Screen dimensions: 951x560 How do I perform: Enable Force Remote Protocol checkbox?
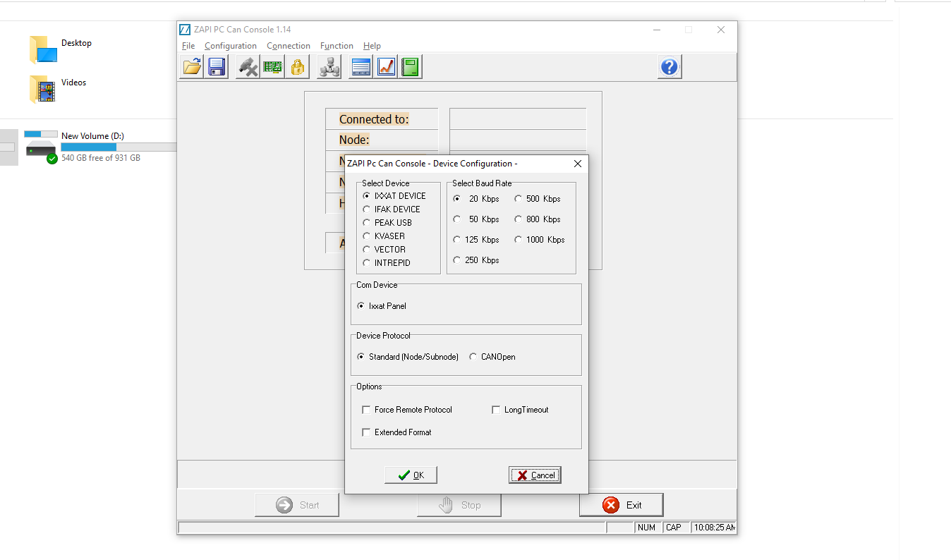[x=407, y=410]
